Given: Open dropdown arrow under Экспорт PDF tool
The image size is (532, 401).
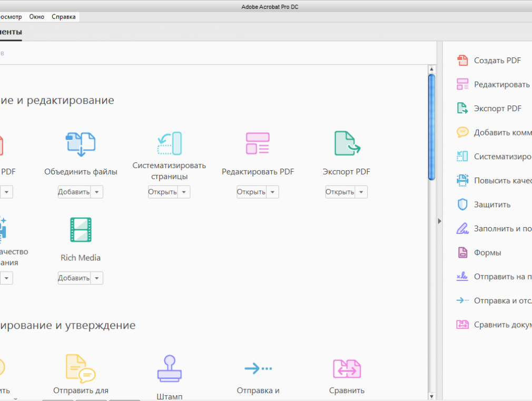Looking at the screenshot, I should tap(361, 192).
